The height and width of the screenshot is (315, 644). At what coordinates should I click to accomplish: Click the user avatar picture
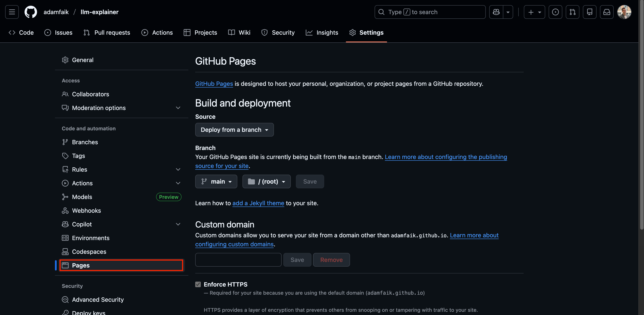click(624, 12)
